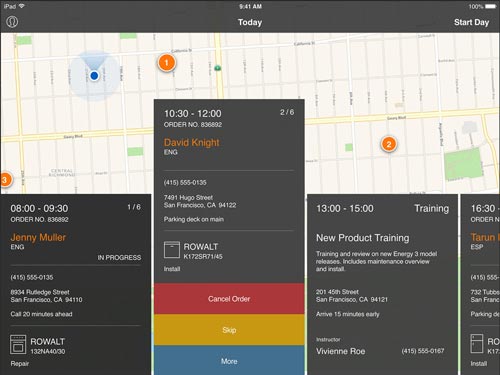Screen dimensions: 500x375
Task: Select the 16:30 Tarun appointment card
Action: point(480,285)
